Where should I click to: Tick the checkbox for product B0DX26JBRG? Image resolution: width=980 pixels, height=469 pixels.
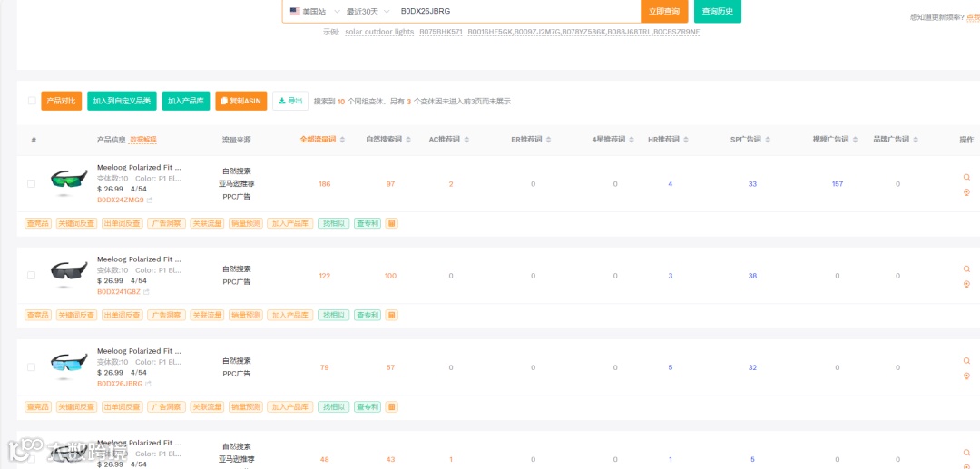31,367
